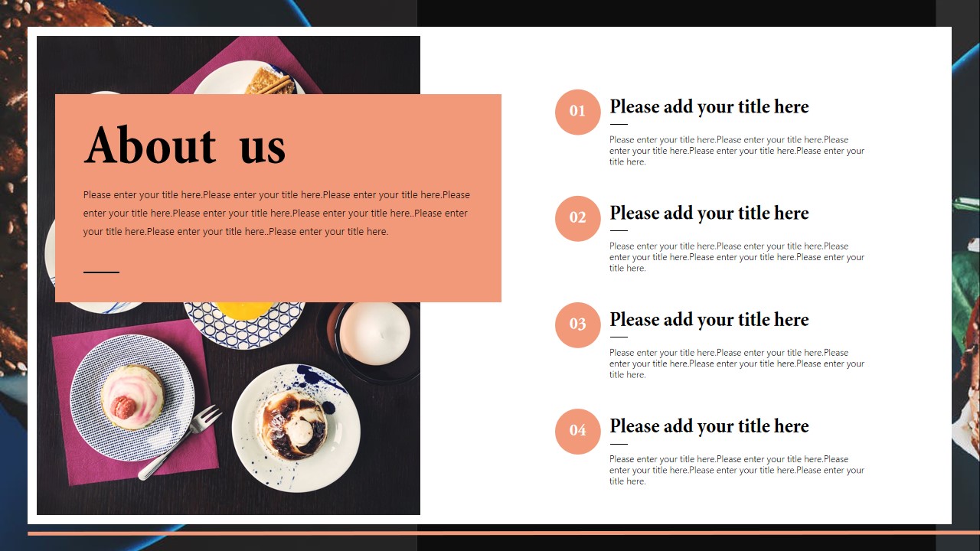
Task: Select the salmon line at slide bottom
Action: point(504,533)
